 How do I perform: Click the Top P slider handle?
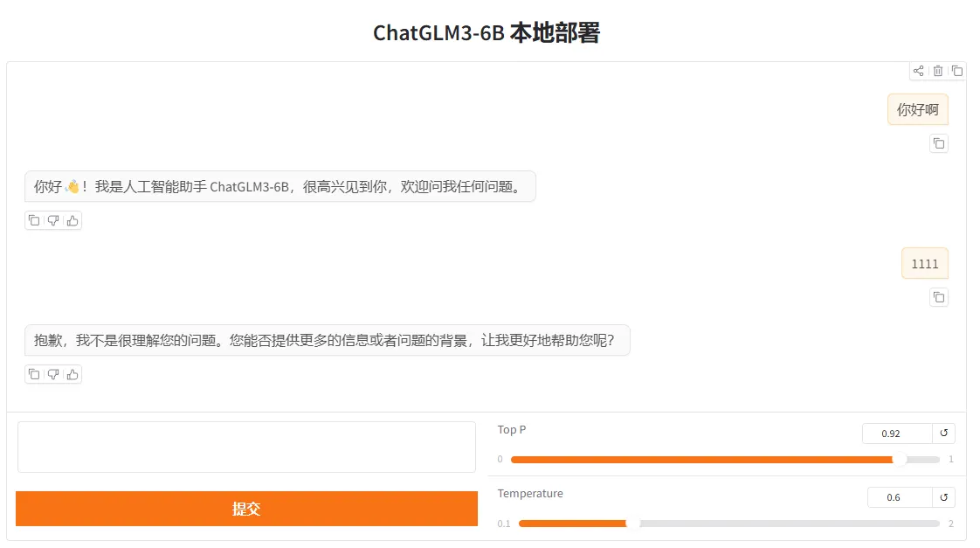pyautogui.click(x=900, y=459)
